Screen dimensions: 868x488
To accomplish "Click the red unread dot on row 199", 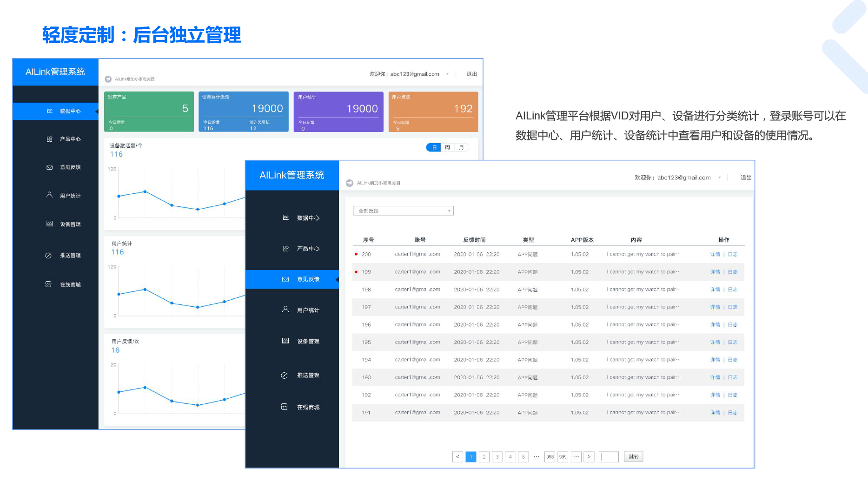I will [356, 272].
